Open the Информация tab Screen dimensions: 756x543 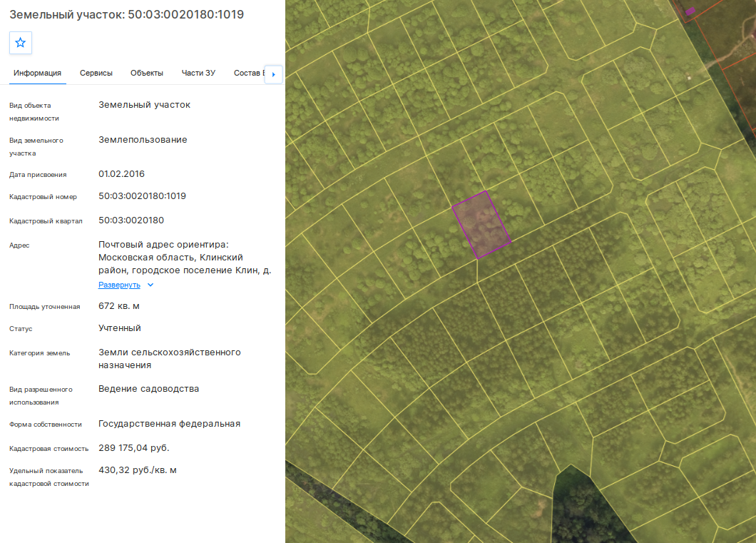click(38, 73)
